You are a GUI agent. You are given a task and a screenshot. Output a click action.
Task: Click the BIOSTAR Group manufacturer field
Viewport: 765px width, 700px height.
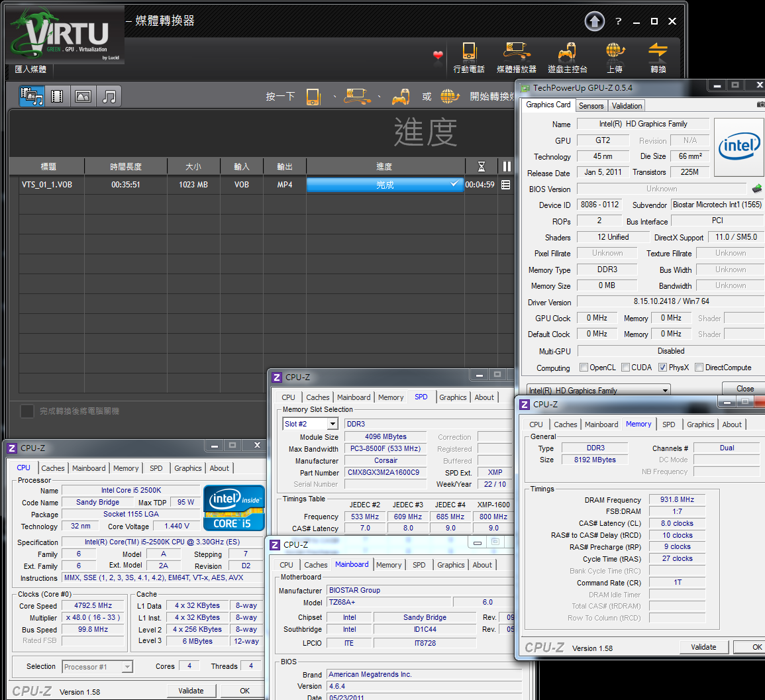pos(421,590)
